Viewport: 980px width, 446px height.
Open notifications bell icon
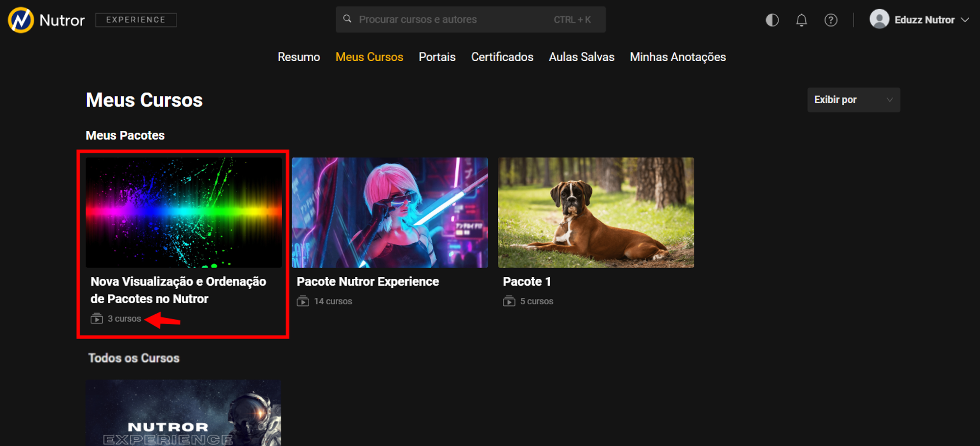click(802, 20)
